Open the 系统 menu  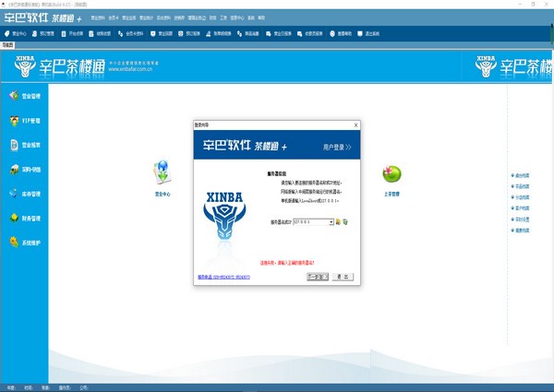tap(251, 18)
